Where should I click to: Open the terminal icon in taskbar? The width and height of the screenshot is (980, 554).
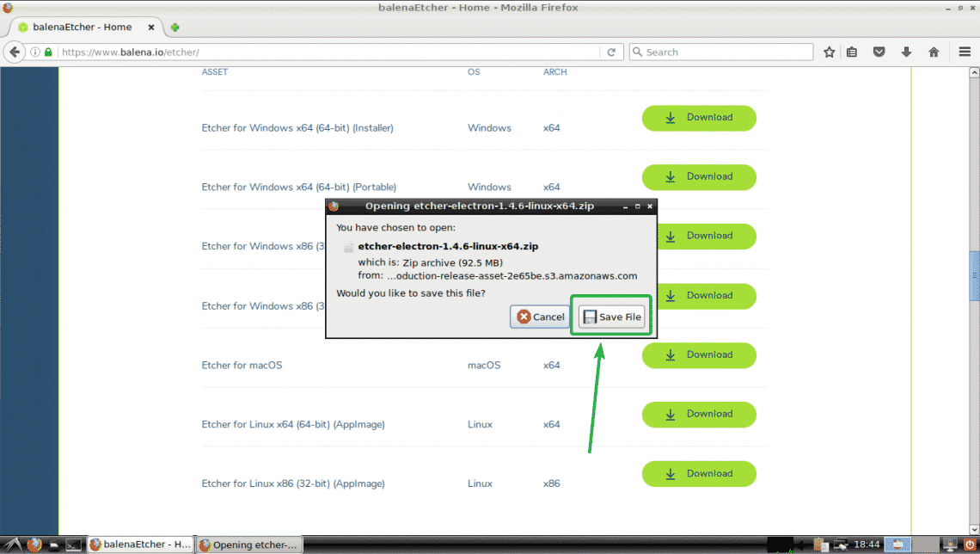(x=74, y=545)
